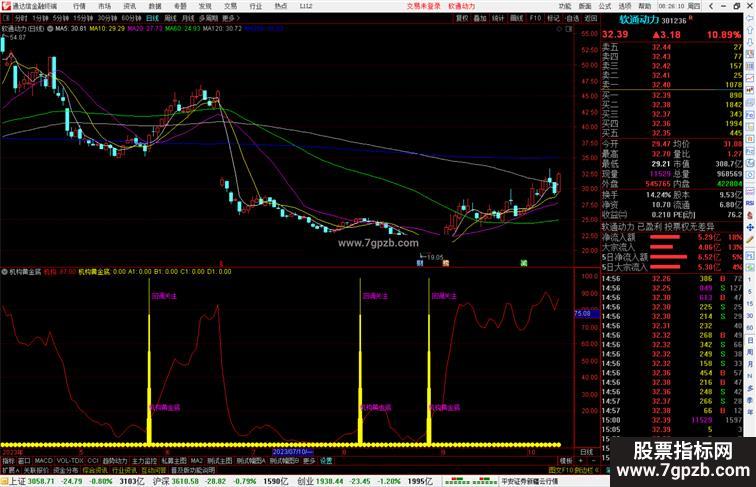This screenshot has height=487, width=756.
Task: Open the 交易 menu
Action: click(230, 6)
